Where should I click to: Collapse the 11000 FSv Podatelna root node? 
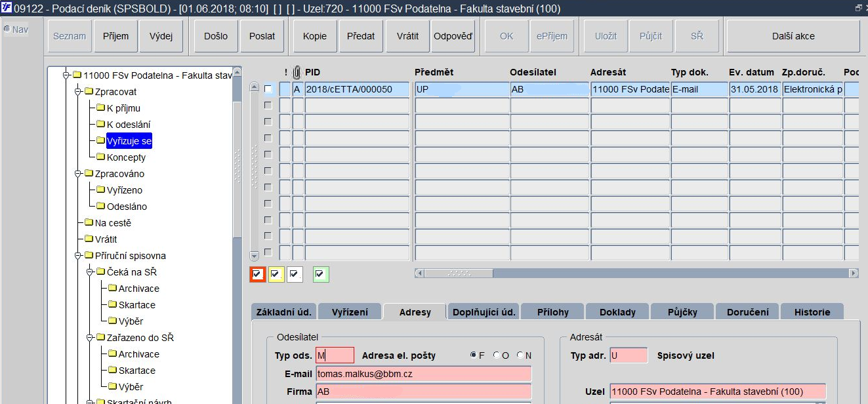point(66,75)
